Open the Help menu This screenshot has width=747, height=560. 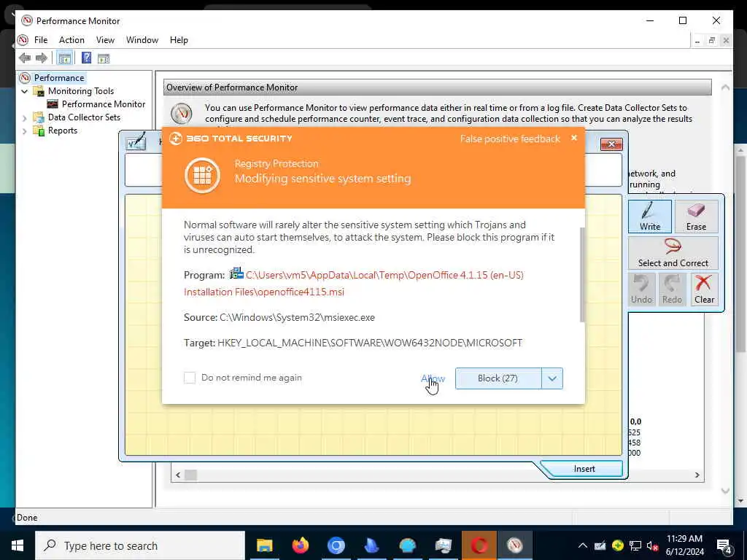tap(179, 40)
